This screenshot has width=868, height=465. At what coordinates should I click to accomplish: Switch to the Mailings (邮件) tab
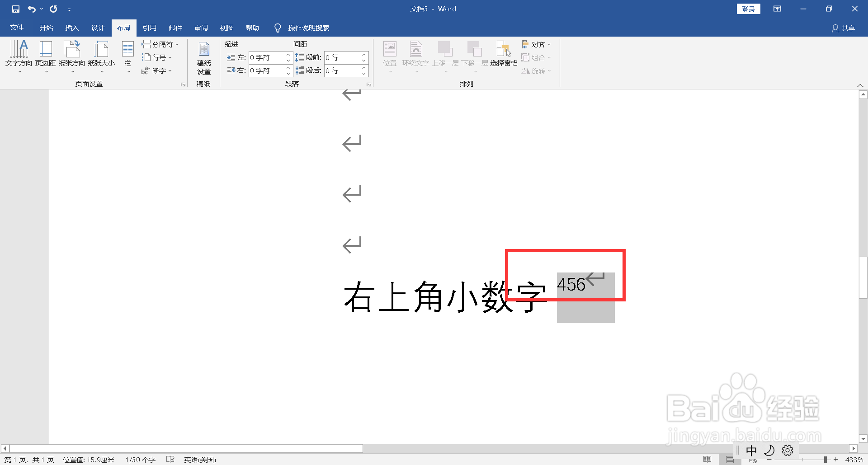pyautogui.click(x=175, y=28)
